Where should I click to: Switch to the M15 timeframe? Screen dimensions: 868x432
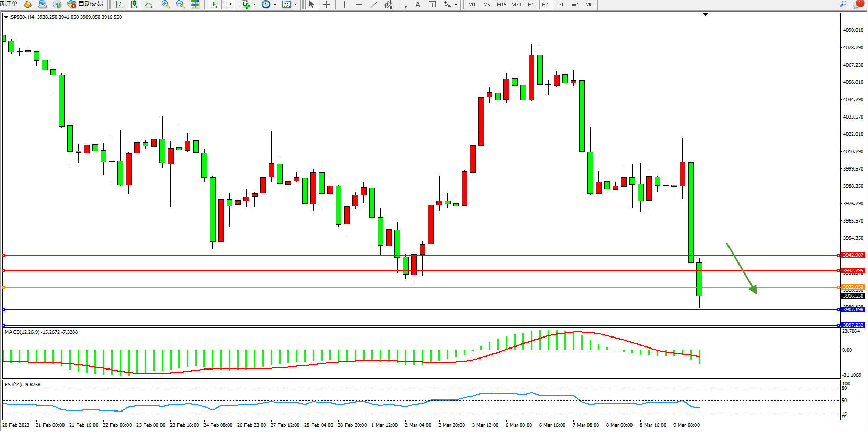point(501,5)
